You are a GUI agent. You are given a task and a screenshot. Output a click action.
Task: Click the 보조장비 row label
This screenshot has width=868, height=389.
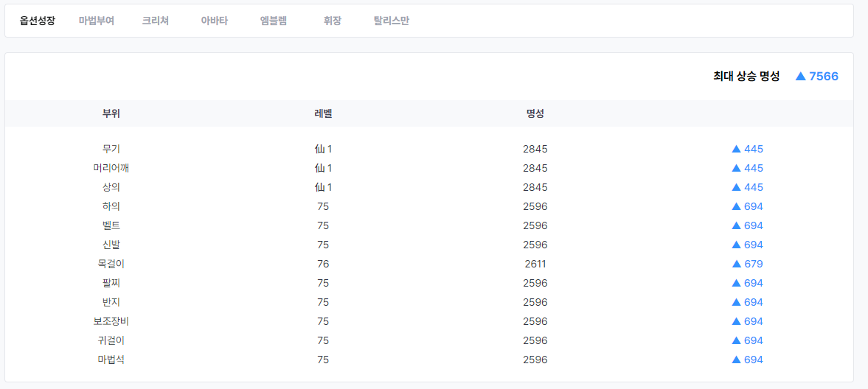coord(111,321)
